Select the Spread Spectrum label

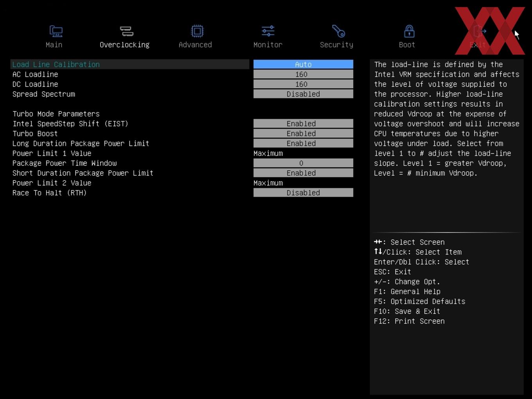(x=44, y=94)
